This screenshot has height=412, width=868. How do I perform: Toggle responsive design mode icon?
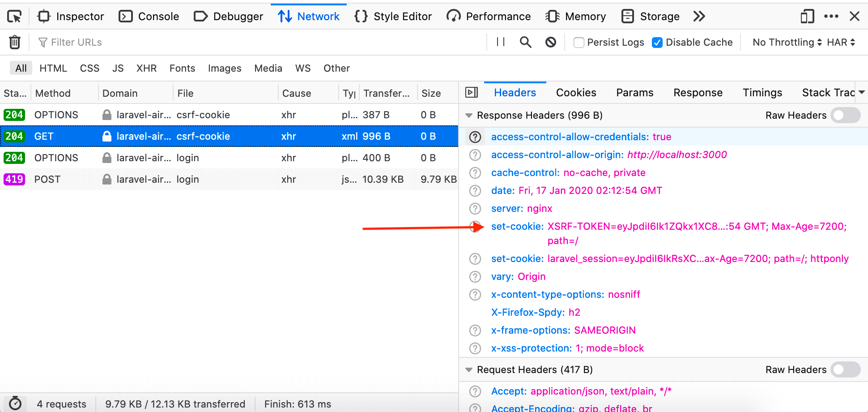click(x=807, y=17)
